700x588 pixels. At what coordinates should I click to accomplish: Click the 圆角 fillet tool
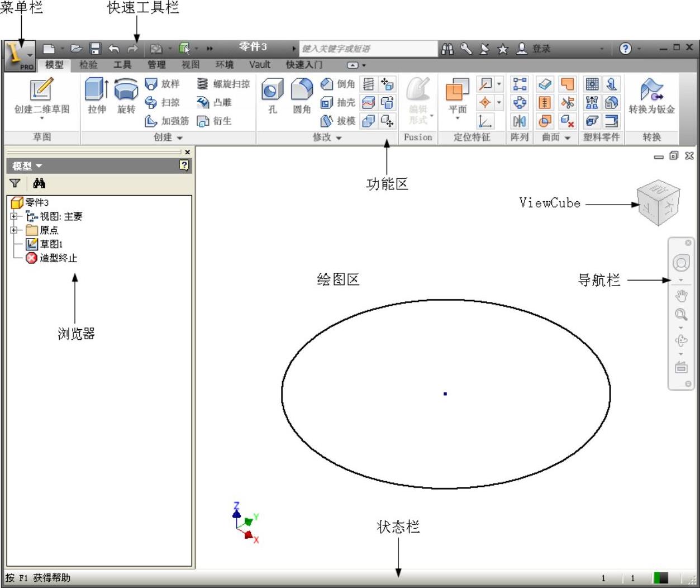302,96
